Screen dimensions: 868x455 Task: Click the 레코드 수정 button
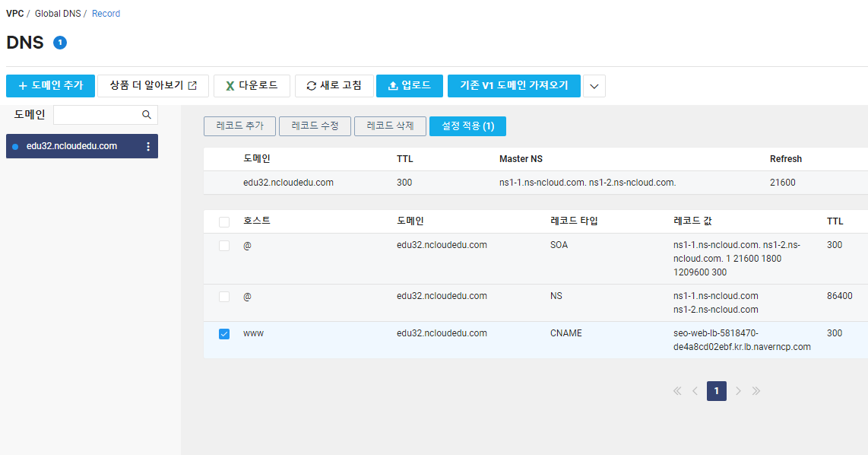click(x=315, y=126)
